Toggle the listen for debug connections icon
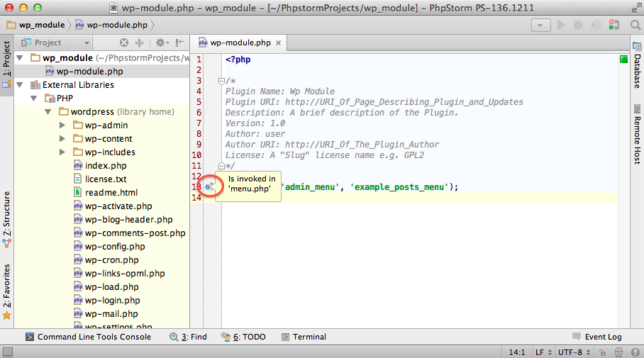This screenshot has width=644, height=358. (614, 25)
